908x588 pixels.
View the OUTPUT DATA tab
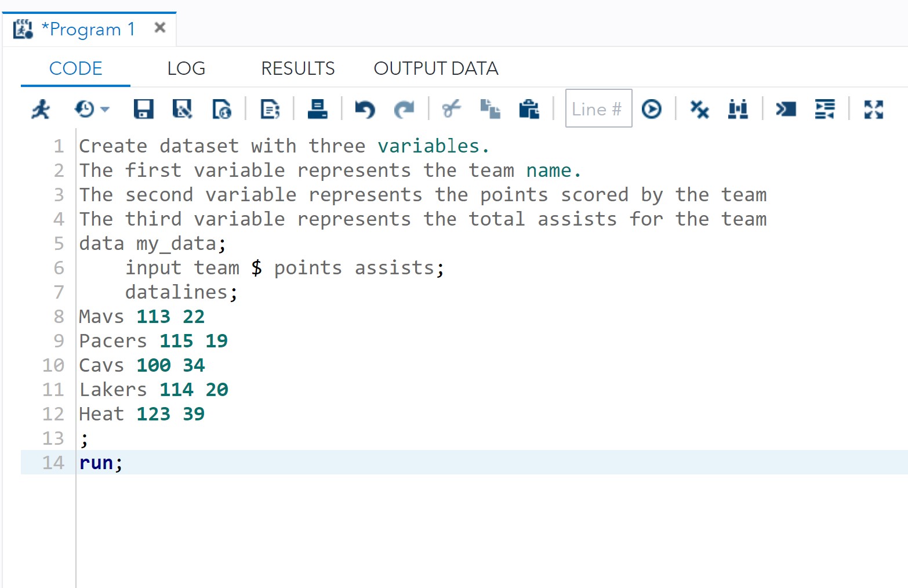(435, 68)
